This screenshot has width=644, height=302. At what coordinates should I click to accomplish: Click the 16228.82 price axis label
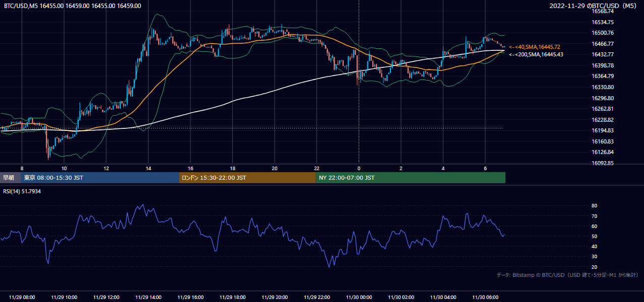(x=602, y=120)
